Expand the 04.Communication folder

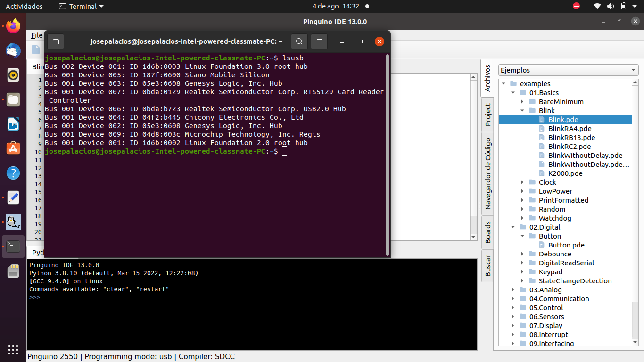[x=513, y=299]
